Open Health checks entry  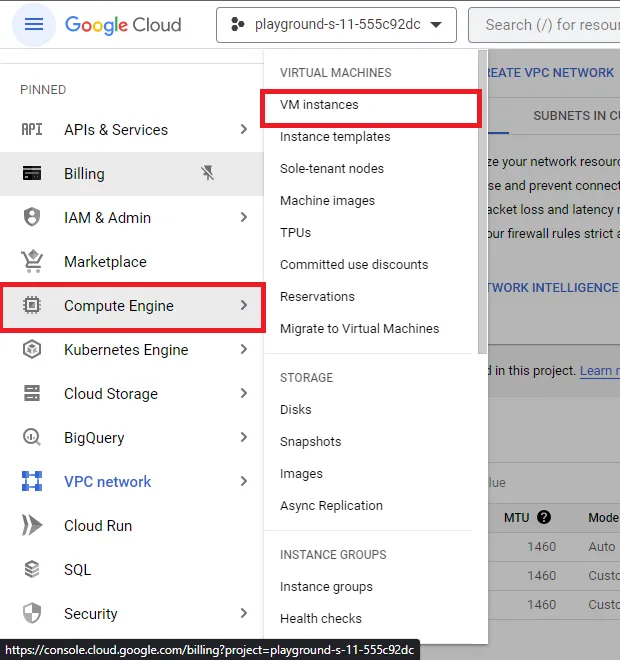(x=371, y=618)
